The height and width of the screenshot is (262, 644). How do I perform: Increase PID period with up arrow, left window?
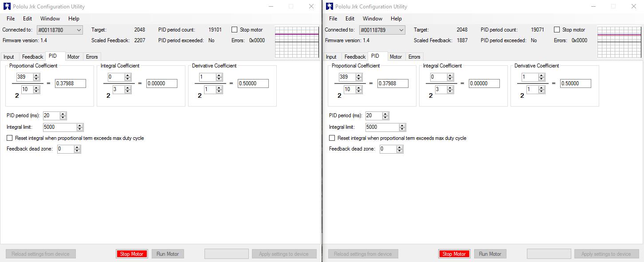tap(63, 114)
